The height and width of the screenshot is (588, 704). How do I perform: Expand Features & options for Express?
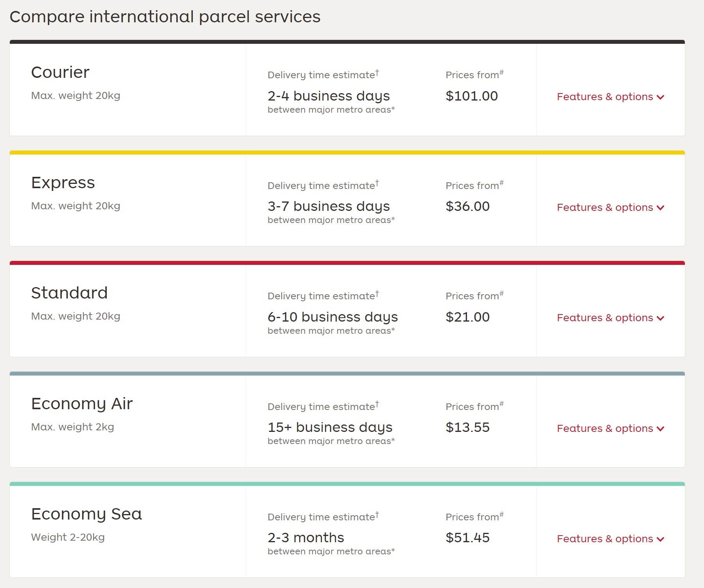point(610,207)
